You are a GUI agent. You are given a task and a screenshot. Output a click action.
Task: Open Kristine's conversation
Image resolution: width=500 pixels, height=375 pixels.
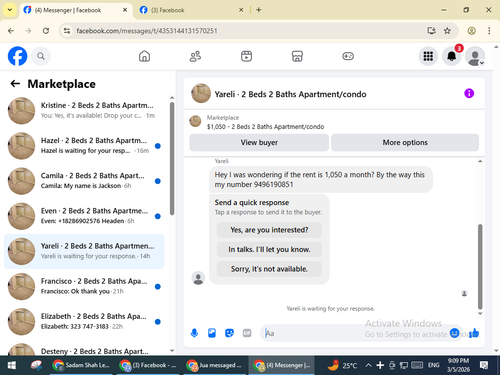point(84,110)
